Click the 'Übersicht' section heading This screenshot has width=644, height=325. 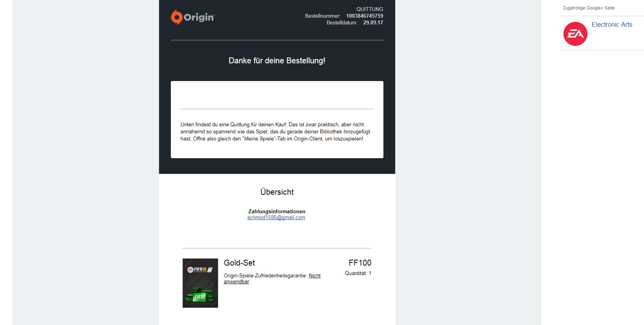click(277, 192)
